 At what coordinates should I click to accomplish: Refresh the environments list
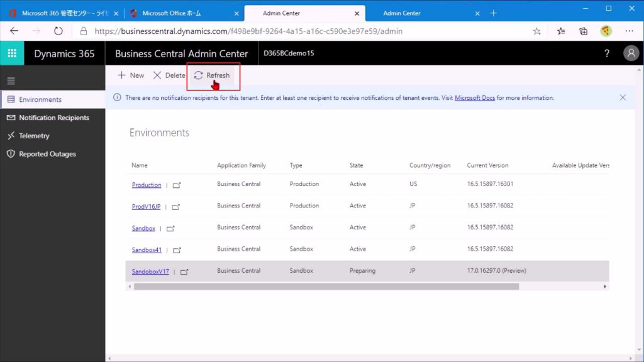click(x=212, y=75)
